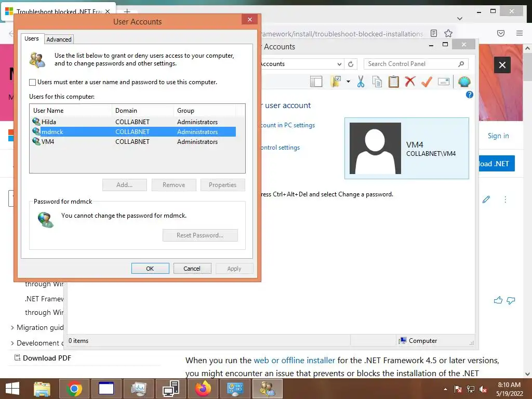532x399 pixels.
Task: Bookmark this page with the star icon
Action: click(448, 33)
